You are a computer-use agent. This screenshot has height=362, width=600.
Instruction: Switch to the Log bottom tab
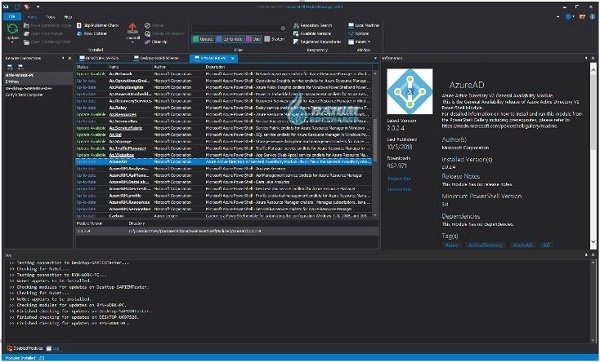tap(53, 348)
